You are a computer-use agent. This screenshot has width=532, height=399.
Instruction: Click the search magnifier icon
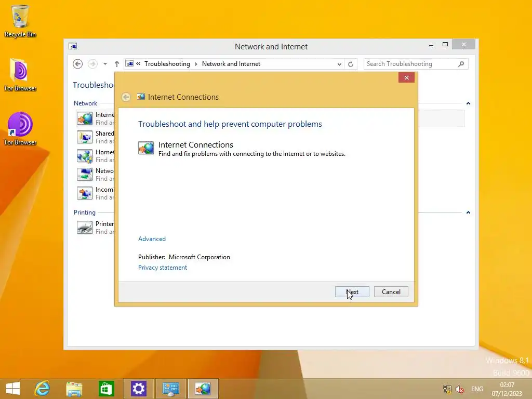pos(461,64)
